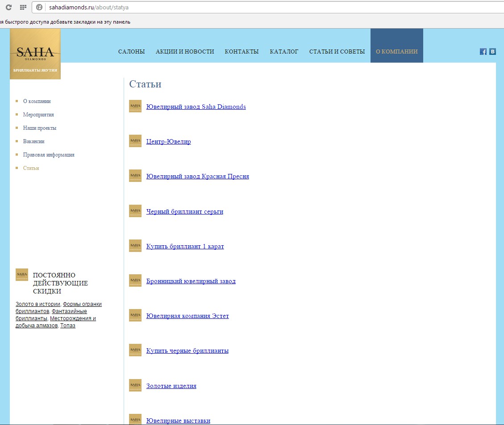504x425 pixels.
Task: Open article Купить бриллиант 1 карат
Action: coord(185,246)
